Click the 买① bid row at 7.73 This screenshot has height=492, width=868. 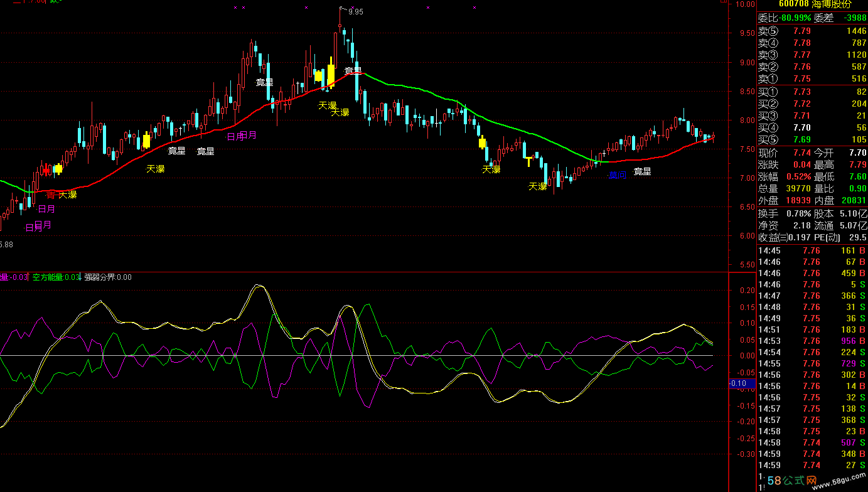point(812,92)
